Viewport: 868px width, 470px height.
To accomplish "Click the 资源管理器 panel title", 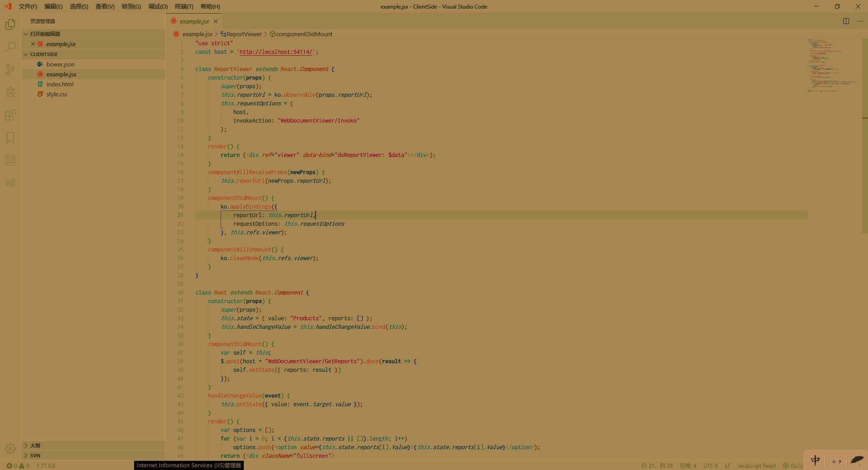I will coord(42,21).
